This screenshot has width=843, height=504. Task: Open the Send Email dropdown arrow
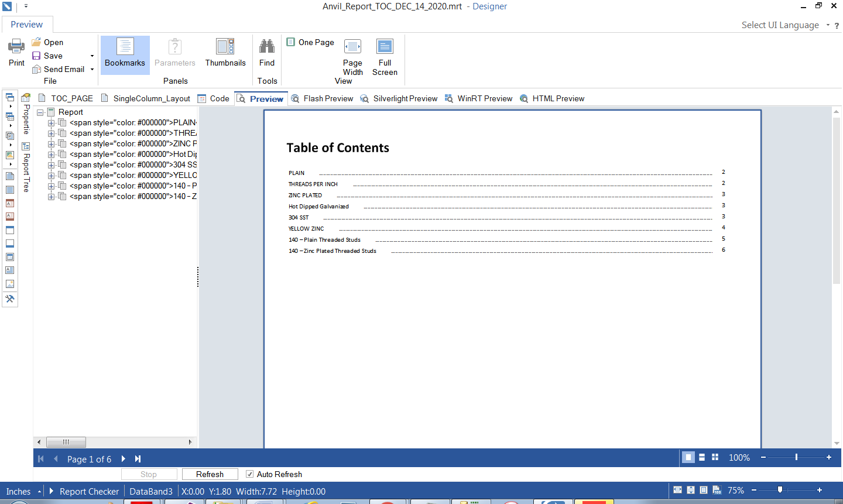(x=92, y=70)
